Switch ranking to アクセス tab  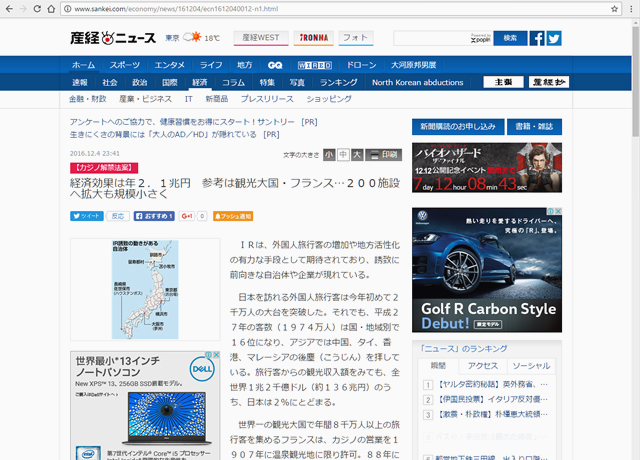[x=483, y=366]
